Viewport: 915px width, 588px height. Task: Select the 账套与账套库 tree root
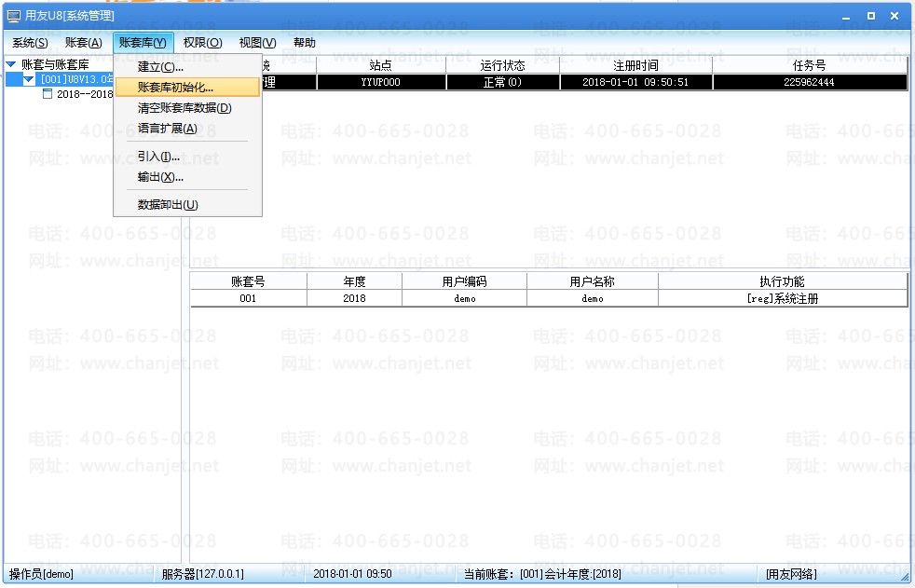(x=55, y=64)
